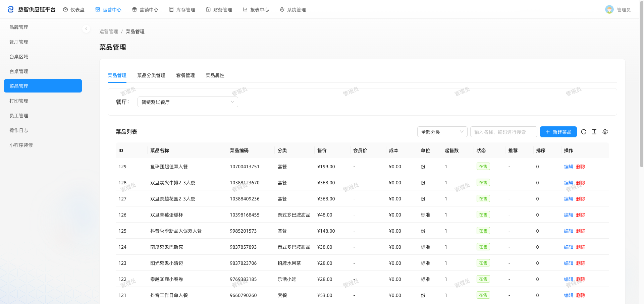
Task: Edit dish 南瓜鬼鬼巴斯克
Action: click(x=569, y=247)
